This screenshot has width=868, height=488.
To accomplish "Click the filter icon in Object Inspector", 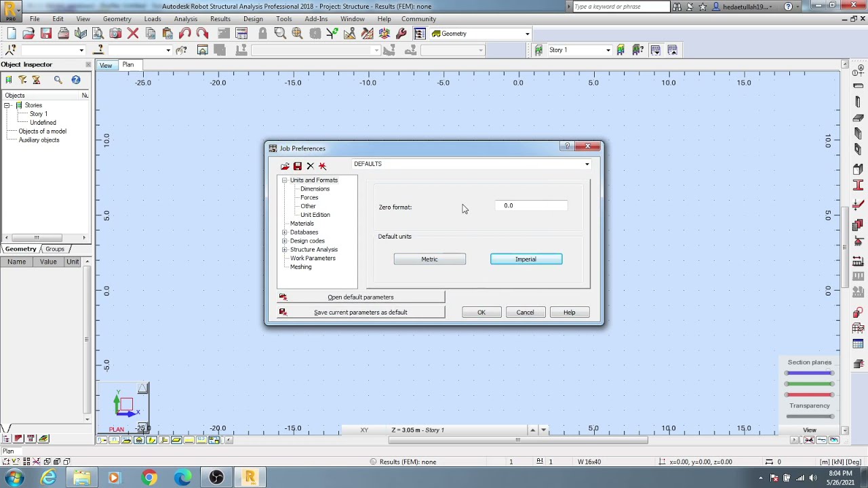I will pos(22,80).
